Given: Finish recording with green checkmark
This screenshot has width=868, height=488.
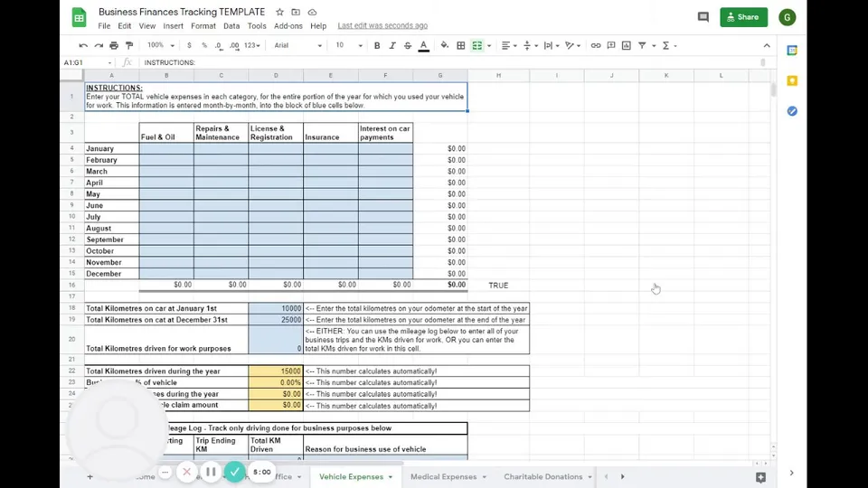Looking at the screenshot, I should point(235,472).
